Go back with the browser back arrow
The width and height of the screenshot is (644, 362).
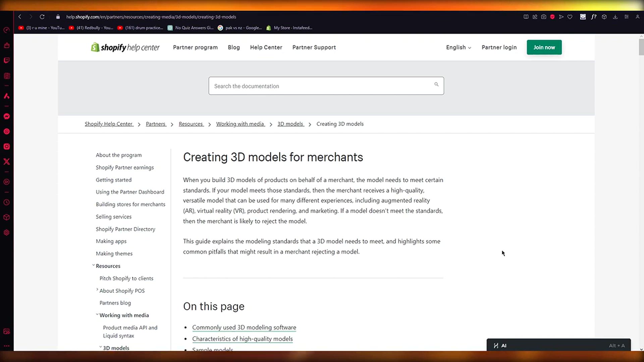20,17
